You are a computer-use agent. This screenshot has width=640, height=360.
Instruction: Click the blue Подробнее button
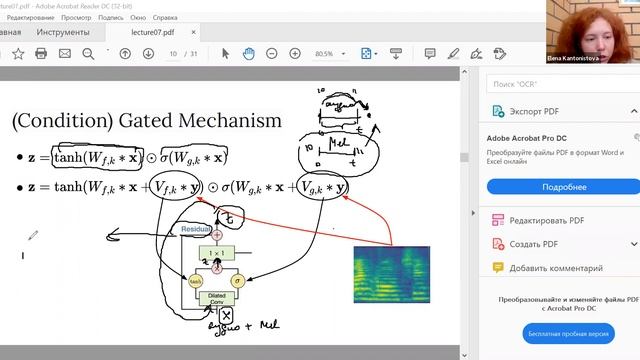pyautogui.click(x=564, y=187)
